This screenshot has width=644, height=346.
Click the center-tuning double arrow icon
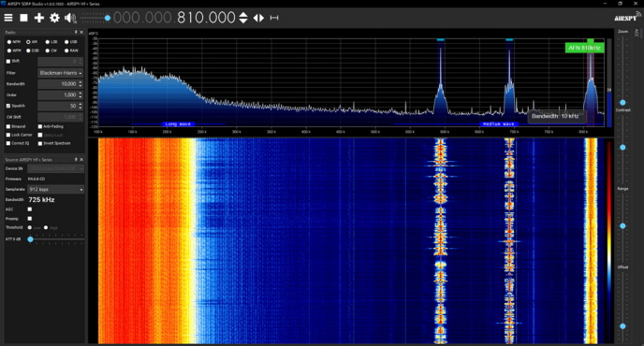coord(258,18)
